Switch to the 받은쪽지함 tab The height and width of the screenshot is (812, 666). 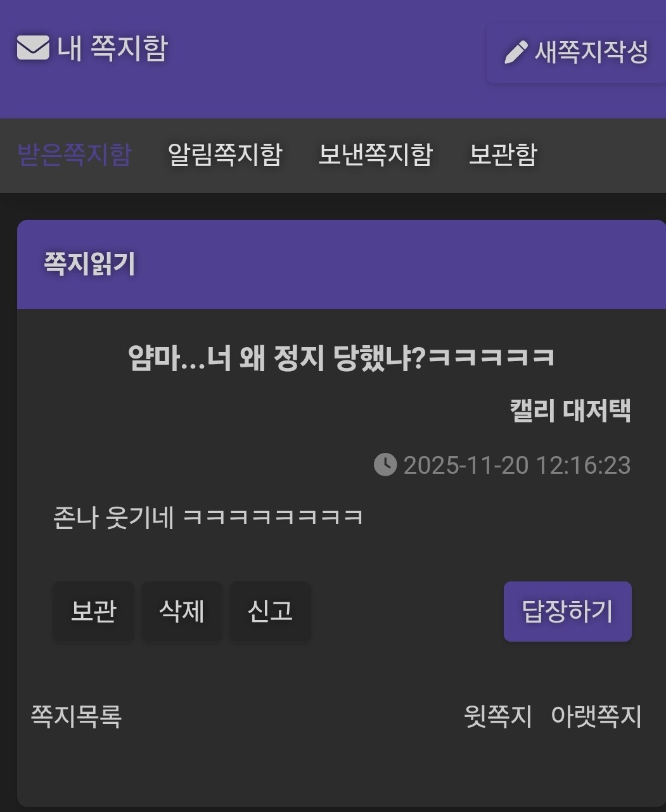pyautogui.click(x=74, y=155)
